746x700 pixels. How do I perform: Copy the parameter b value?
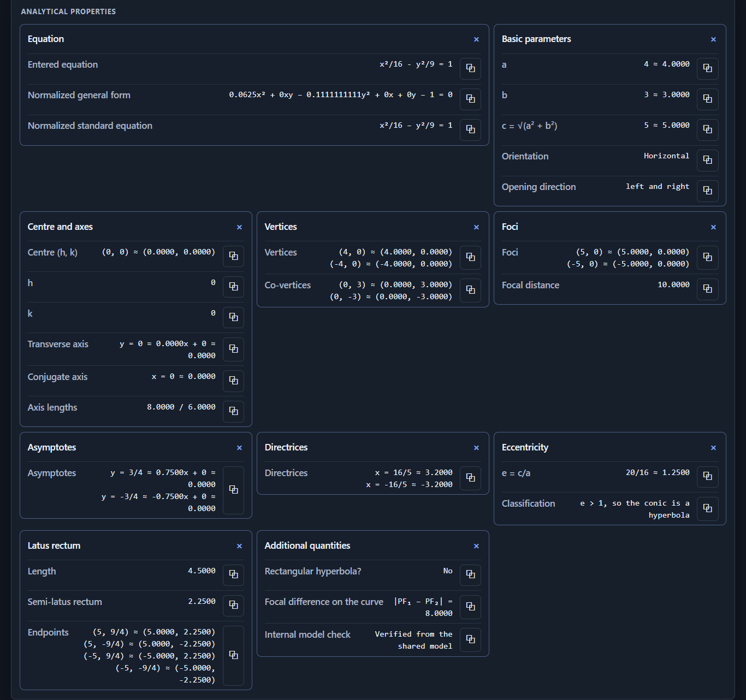[x=707, y=99]
